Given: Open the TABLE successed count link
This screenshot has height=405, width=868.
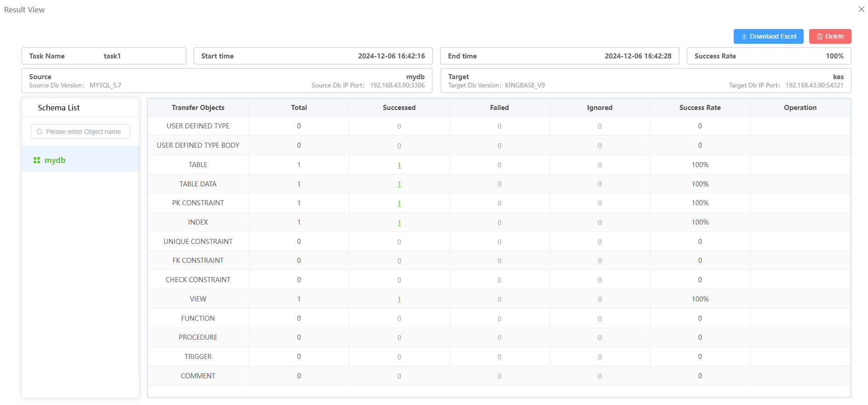Looking at the screenshot, I should [399, 165].
